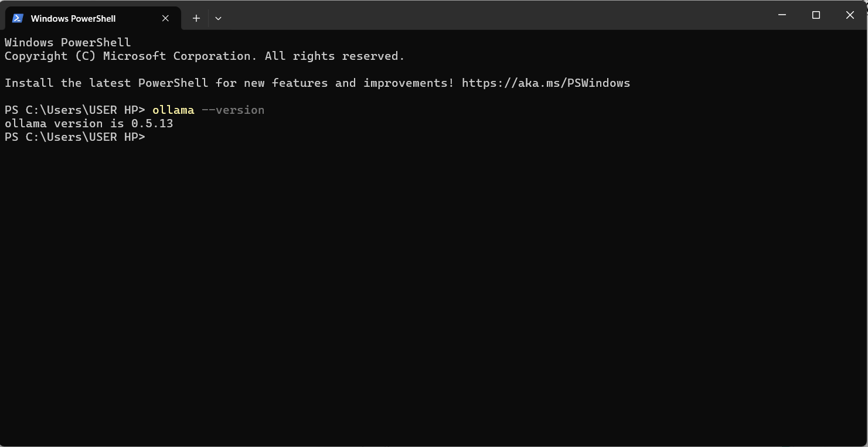Place cursor at the empty prompt line
This screenshot has height=447, width=868.
152,137
